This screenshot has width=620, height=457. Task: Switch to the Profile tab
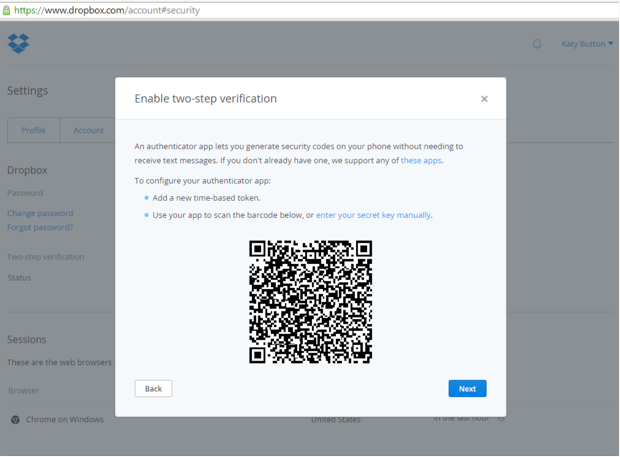pyautogui.click(x=33, y=130)
